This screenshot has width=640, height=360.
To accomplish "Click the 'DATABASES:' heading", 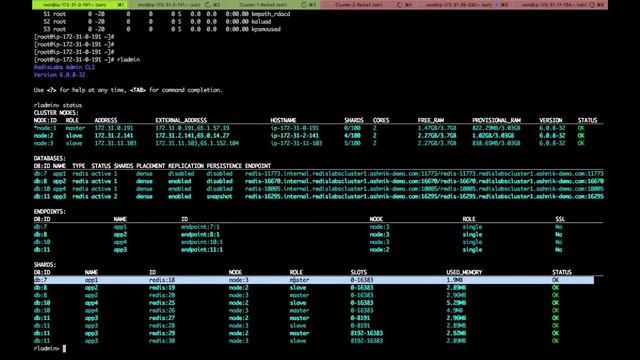I will click(50, 158).
